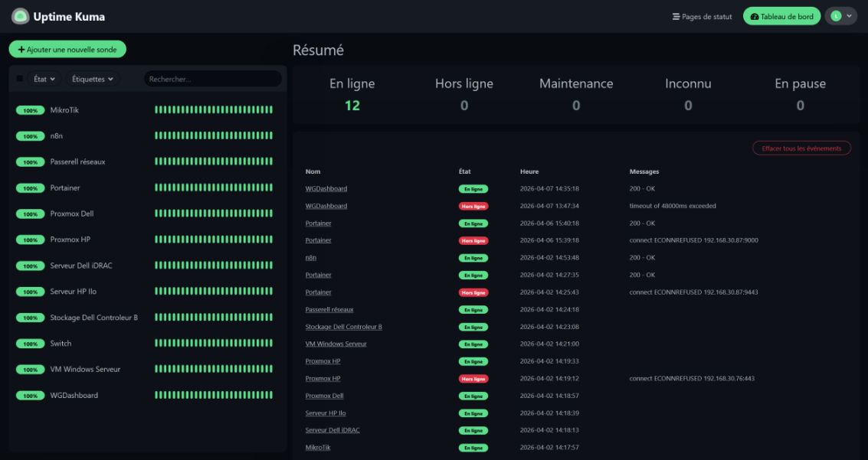
Task: Click the Nom column header
Action: 313,171
